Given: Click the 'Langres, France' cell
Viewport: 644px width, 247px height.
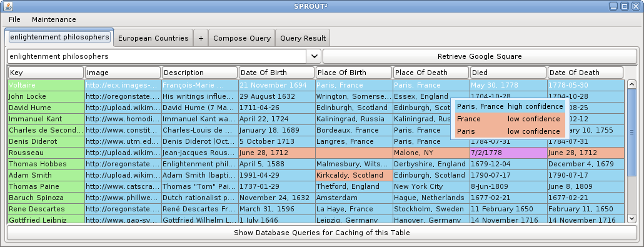Looking at the screenshot, I should pos(354,141).
